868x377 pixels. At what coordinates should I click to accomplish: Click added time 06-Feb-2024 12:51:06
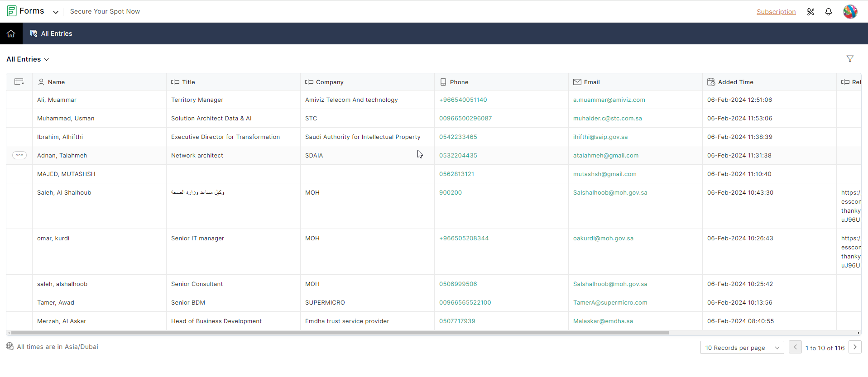point(739,100)
